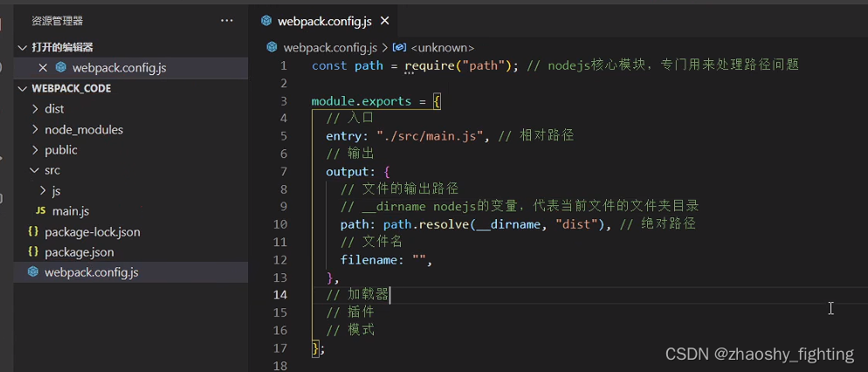Collapse the 打开的编辑器 section
The height and width of the screenshot is (372, 868).
22,48
